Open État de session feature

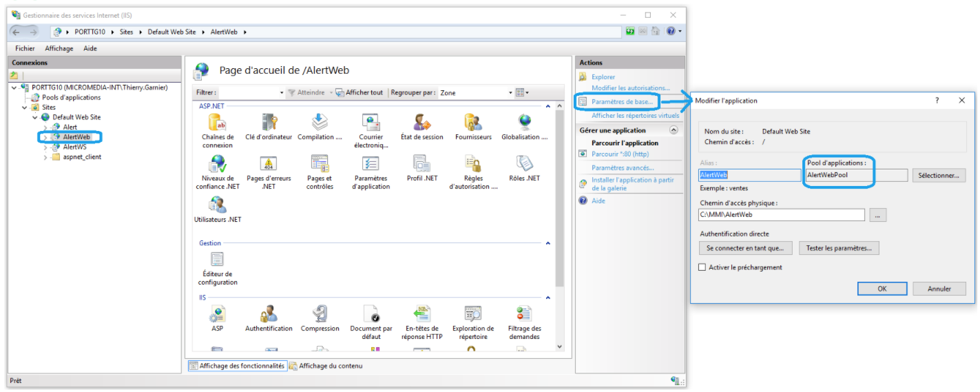[421, 124]
